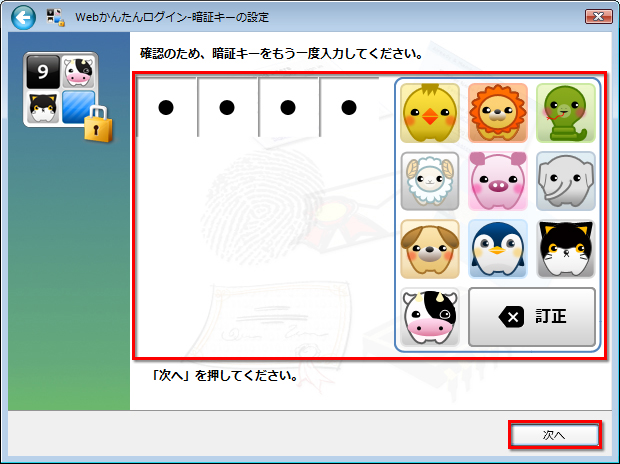Select the blue penguin key icon
This screenshot has height=464, width=620.
click(x=498, y=249)
